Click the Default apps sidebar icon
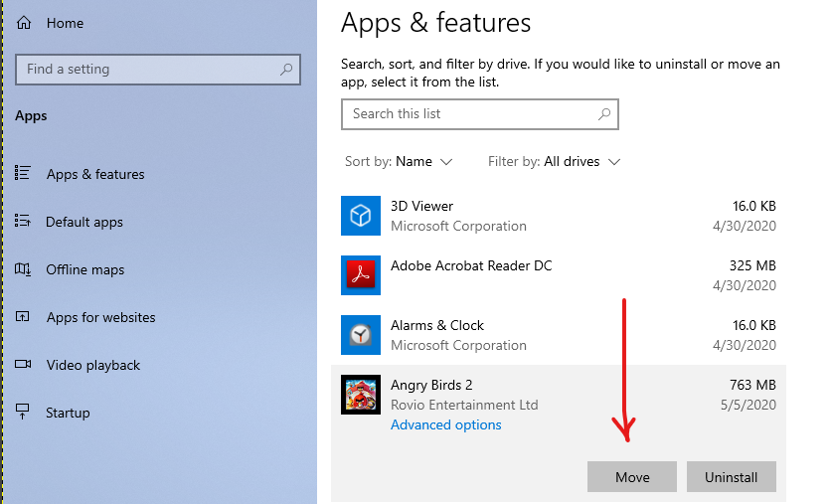The image size is (830, 504). point(23,221)
